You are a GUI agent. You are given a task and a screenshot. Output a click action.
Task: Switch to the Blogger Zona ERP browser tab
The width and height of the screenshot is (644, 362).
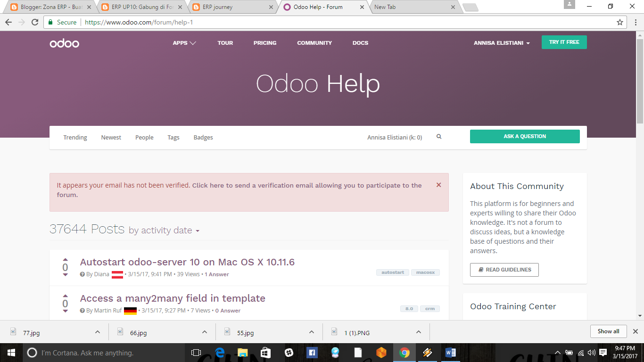(49, 7)
